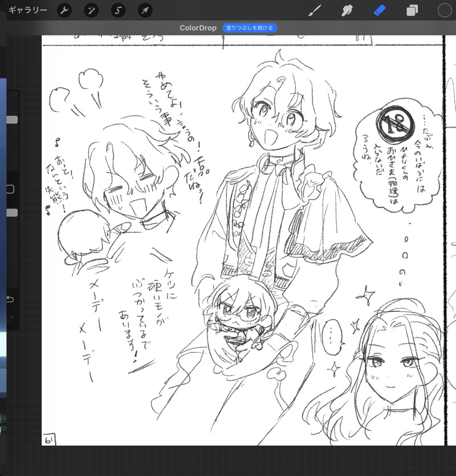Image resolution: width=456 pixels, height=476 pixels.
Task: Select the Smudge finger tool
Action: coord(347,11)
